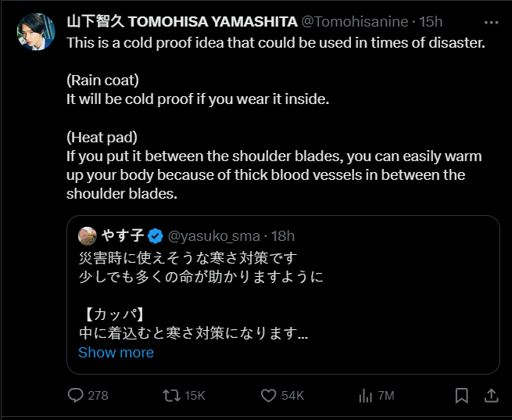Bookmark this tweet

[462, 395]
